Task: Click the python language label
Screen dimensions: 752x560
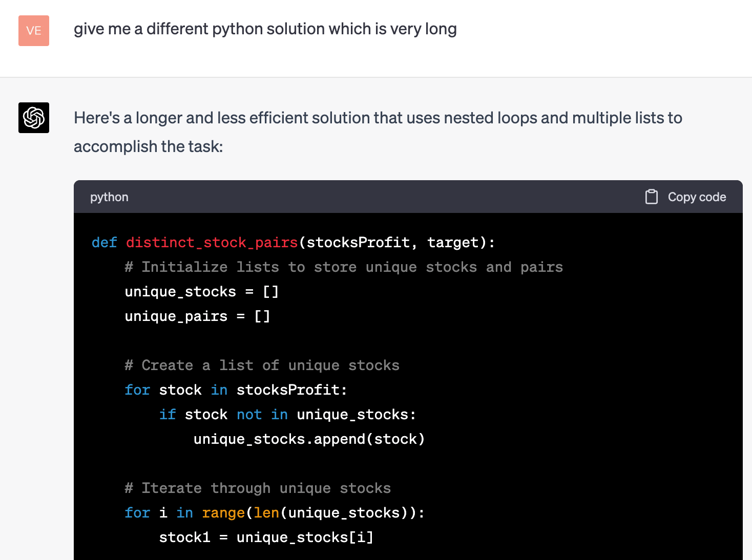Action: tap(109, 197)
